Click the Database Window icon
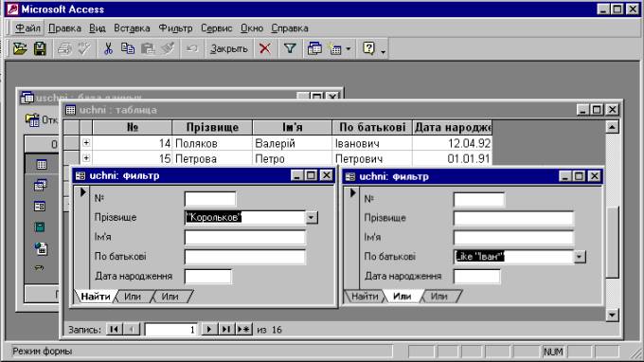The width and height of the screenshot is (644, 362). pyautogui.click(x=314, y=48)
